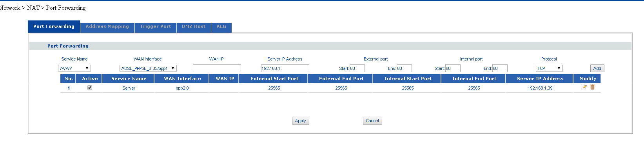
Task: Select the 'ppp2.0' WAN interface cell
Action: [x=182, y=88]
